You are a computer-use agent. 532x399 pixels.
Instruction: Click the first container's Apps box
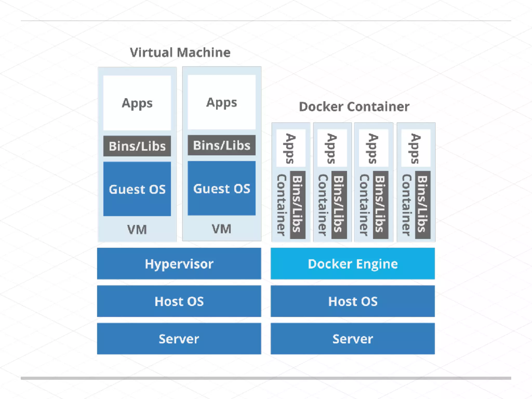click(x=291, y=148)
